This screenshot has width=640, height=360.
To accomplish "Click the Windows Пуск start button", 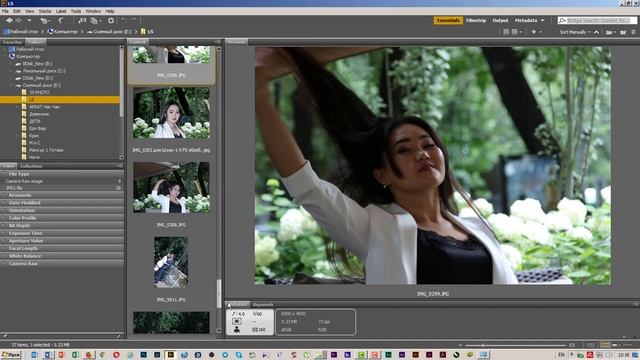I will point(11,355).
